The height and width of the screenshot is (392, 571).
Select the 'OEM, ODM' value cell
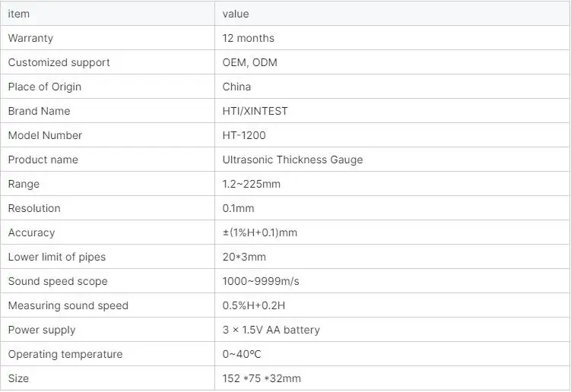[250, 62]
